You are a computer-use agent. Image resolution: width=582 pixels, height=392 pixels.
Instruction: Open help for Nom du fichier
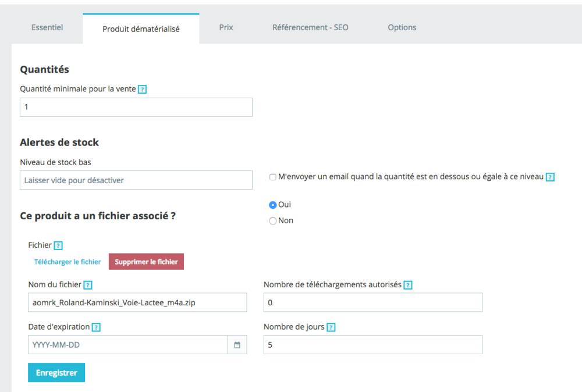tap(87, 284)
